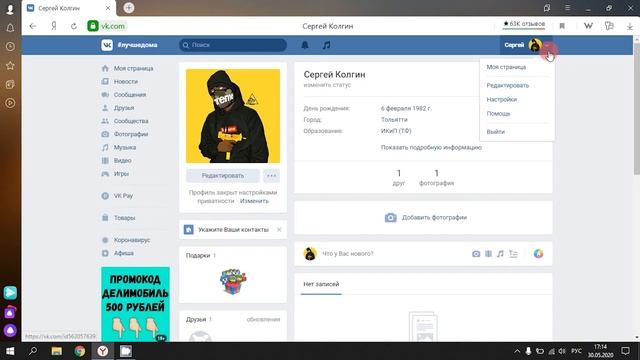The width and height of the screenshot is (640, 360).
Task: Attach video to new post
Action: click(488, 254)
